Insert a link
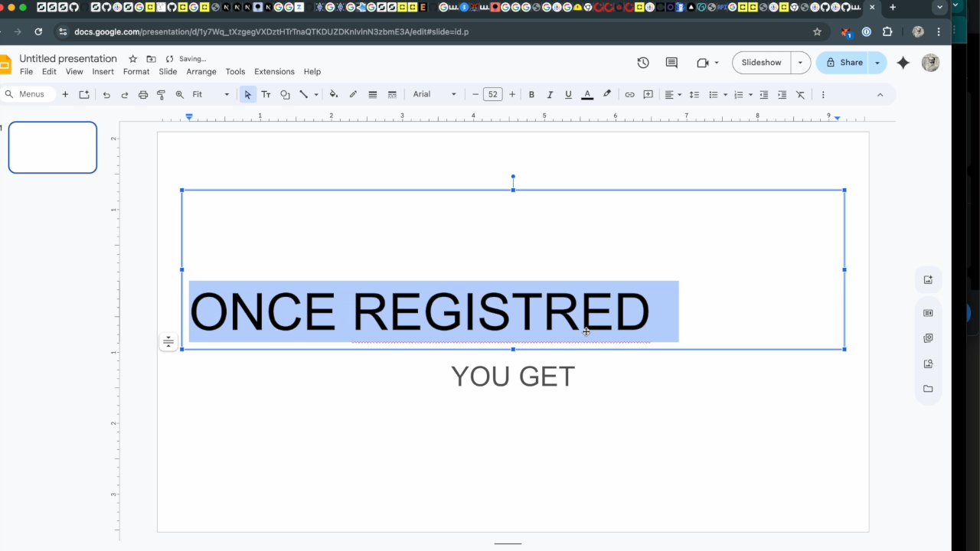This screenshot has height=551, width=980. 629,94
